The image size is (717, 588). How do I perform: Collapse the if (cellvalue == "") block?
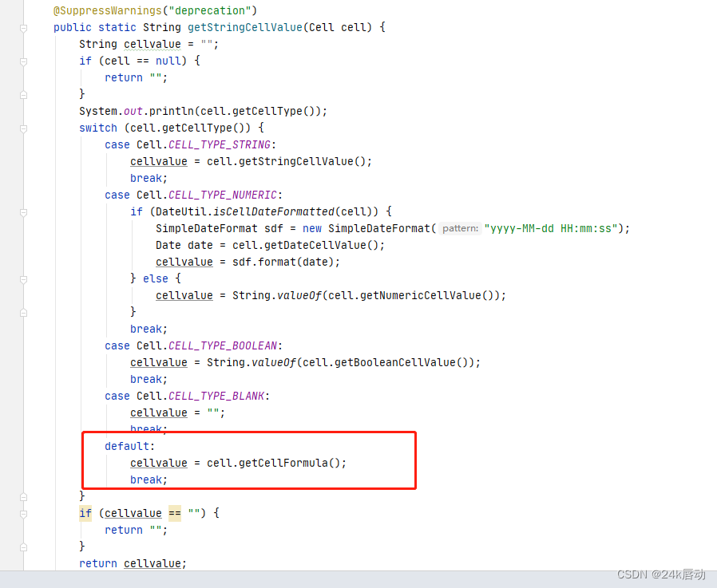click(24, 513)
